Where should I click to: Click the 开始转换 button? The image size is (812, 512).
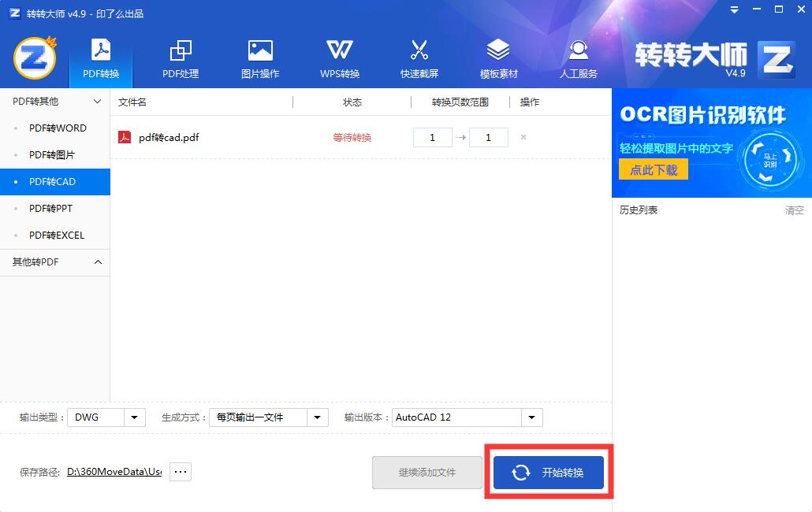pos(549,472)
